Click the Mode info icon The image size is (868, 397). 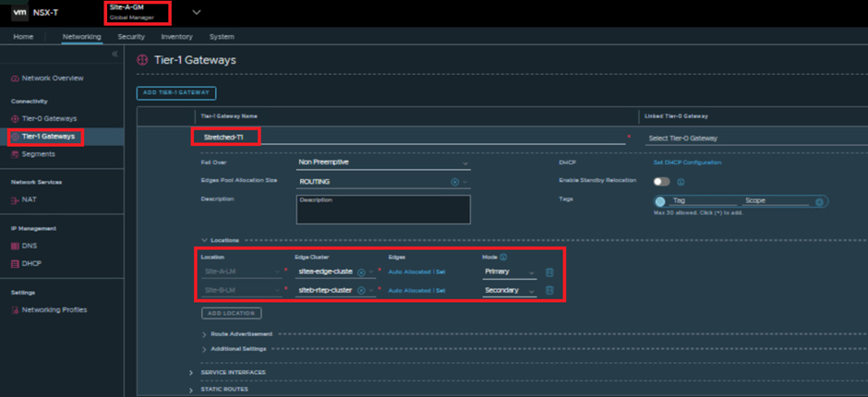click(503, 257)
